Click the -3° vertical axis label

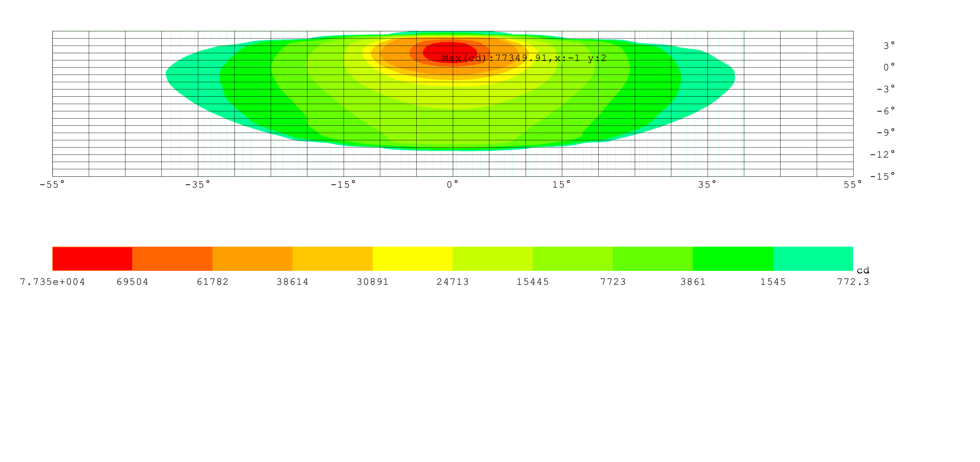pos(886,89)
